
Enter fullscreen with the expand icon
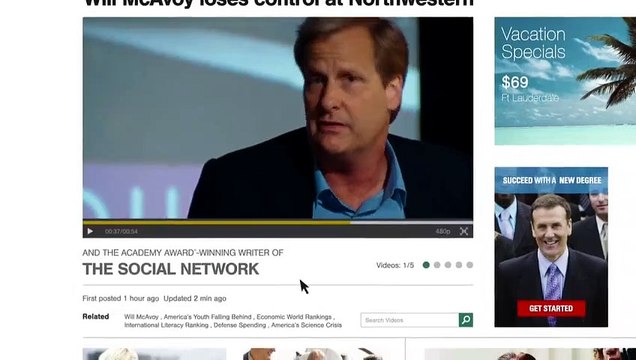coord(464,231)
